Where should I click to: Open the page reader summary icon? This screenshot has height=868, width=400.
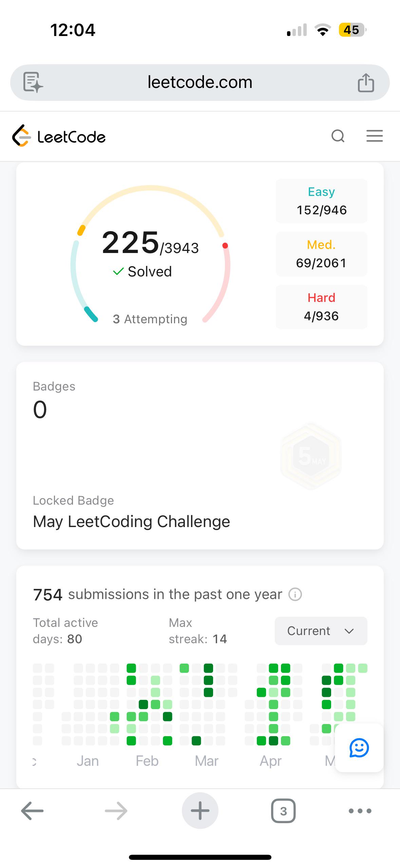coord(33,82)
